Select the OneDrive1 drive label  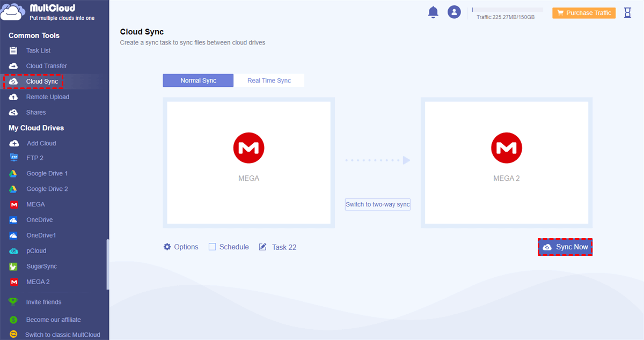coord(41,235)
